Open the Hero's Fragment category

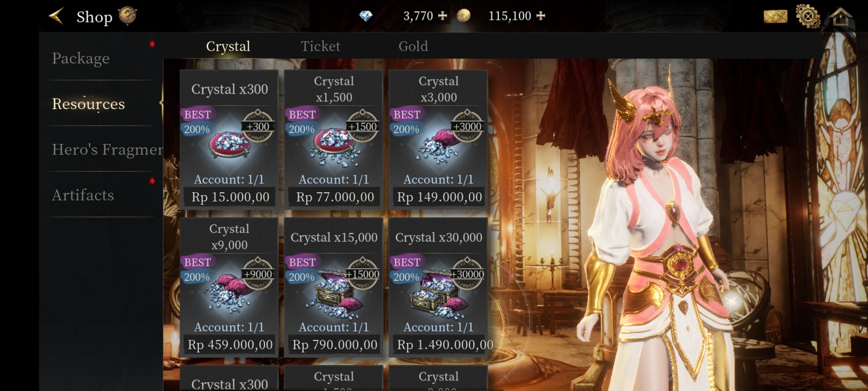pos(105,149)
